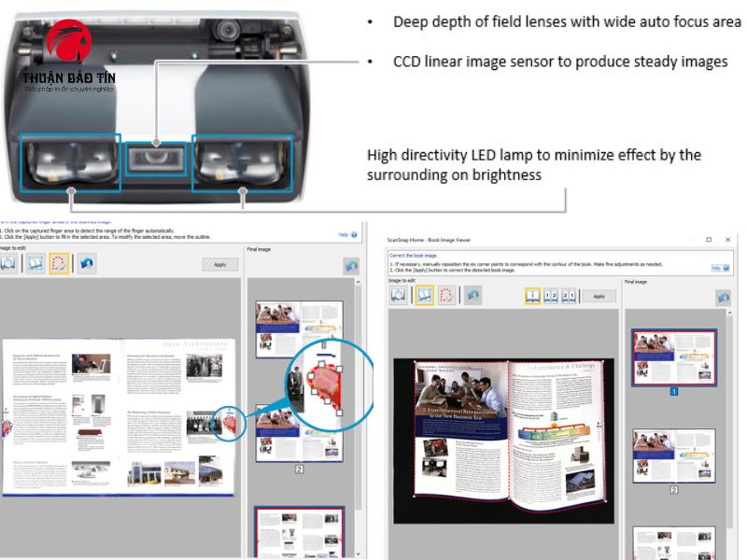Viewport: 747px width, 560px height.
Task: Select the 1-2 page split order icon
Action: tap(551, 296)
